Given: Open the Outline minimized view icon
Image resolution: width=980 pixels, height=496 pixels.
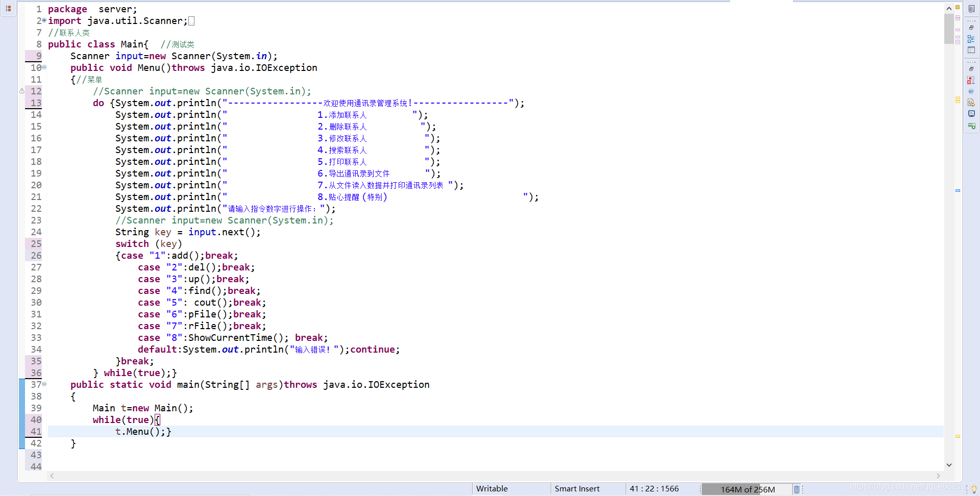Looking at the screenshot, I should tap(971, 39).
